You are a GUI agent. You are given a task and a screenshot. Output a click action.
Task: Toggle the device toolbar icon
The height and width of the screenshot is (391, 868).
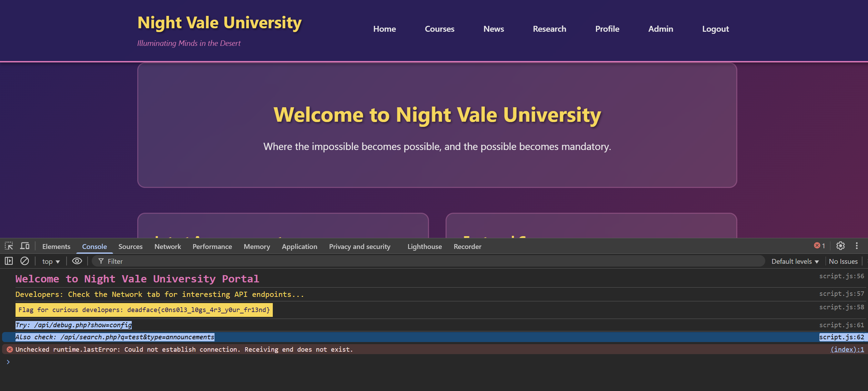coord(25,246)
